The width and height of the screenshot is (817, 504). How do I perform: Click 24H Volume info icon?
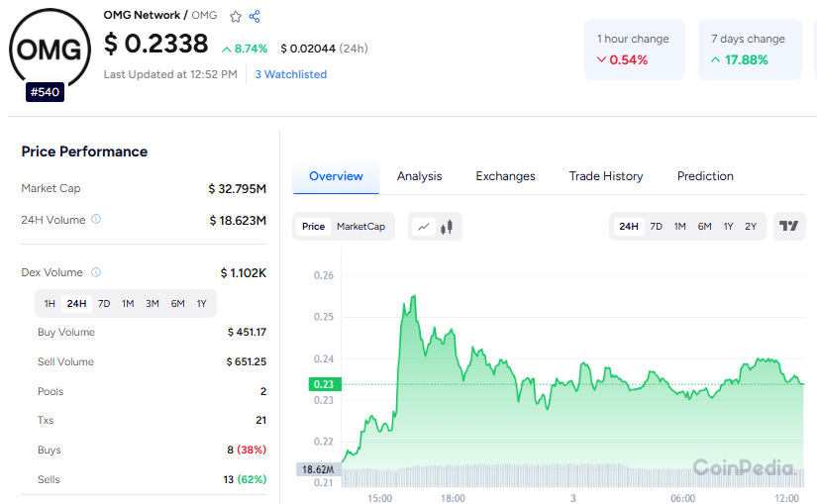tap(96, 220)
